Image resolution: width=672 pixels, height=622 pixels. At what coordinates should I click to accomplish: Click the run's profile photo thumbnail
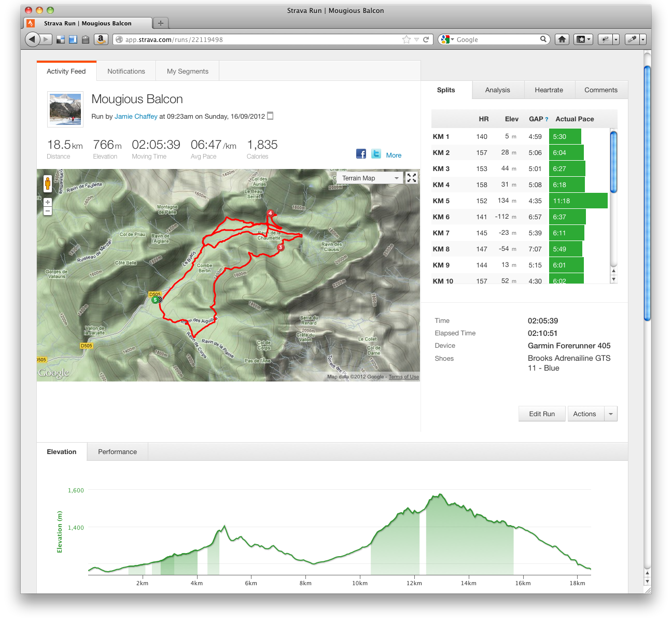coord(65,109)
